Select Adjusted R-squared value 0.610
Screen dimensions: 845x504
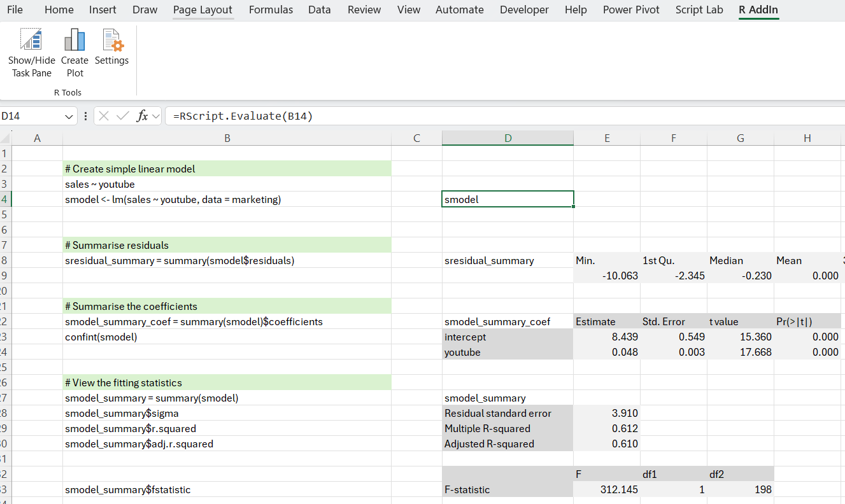607,444
